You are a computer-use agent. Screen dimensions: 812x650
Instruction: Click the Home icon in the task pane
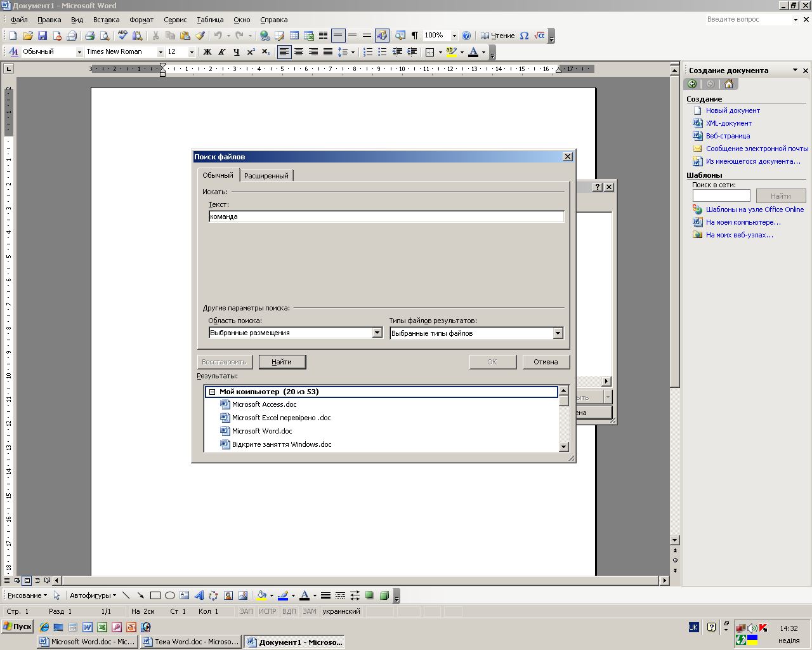click(x=728, y=84)
